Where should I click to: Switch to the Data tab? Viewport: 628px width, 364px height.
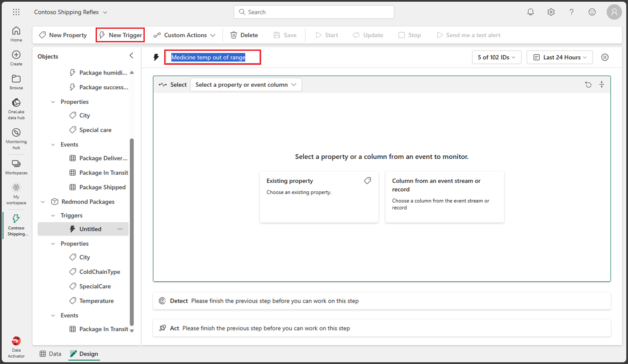[x=50, y=354]
